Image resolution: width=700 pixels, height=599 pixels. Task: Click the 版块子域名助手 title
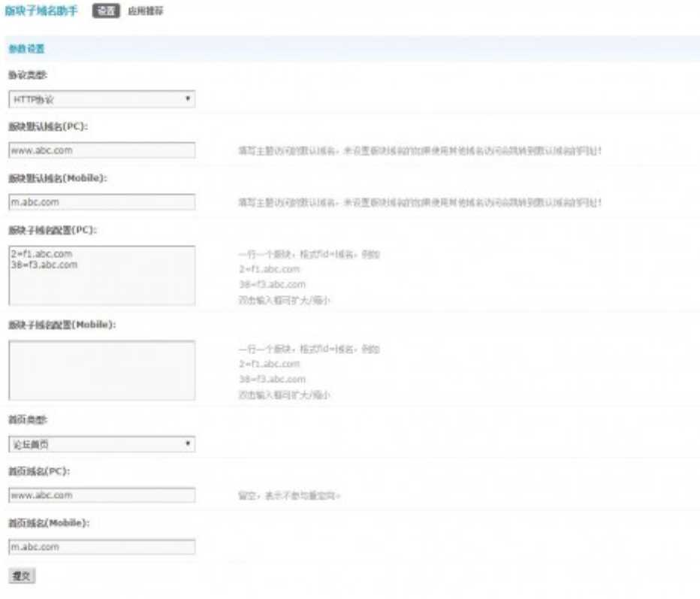41,11
